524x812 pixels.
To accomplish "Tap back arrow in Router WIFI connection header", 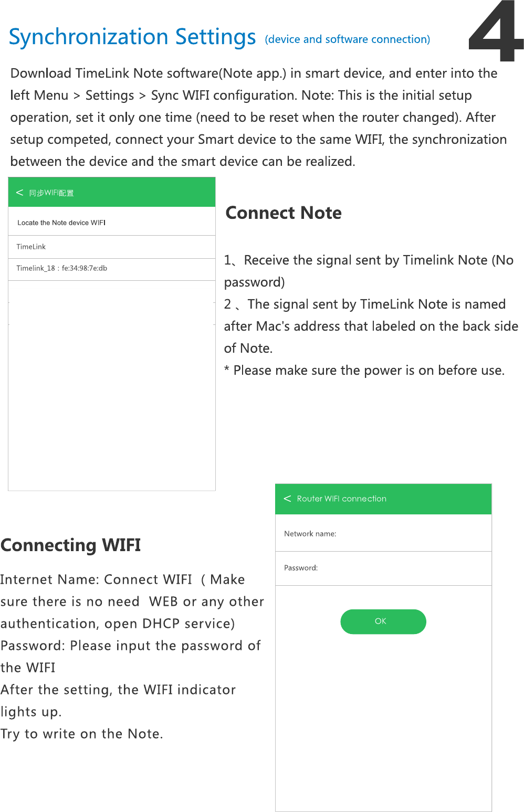I will (287, 499).
